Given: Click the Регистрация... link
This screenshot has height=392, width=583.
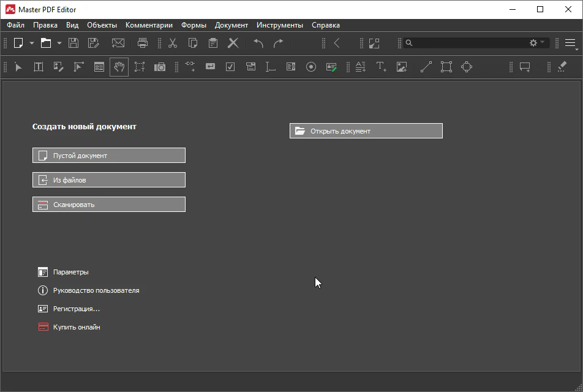Looking at the screenshot, I should pyautogui.click(x=69, y=309).
